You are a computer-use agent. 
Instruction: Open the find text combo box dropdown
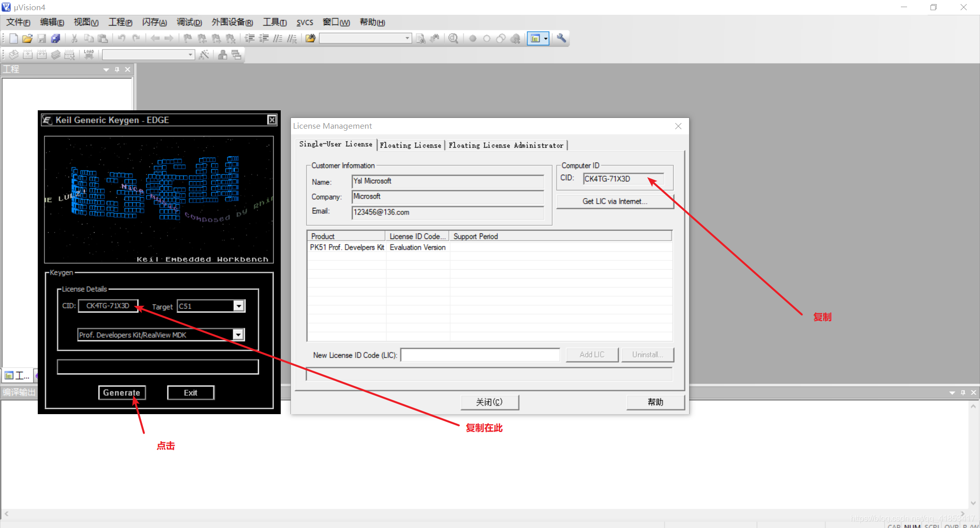point(407,38)
